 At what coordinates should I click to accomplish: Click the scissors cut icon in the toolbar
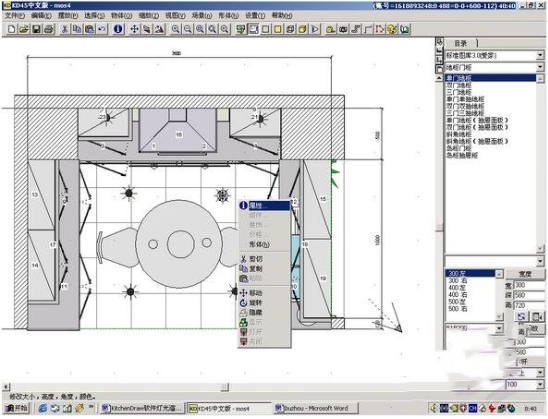click(x=64, y=29)
